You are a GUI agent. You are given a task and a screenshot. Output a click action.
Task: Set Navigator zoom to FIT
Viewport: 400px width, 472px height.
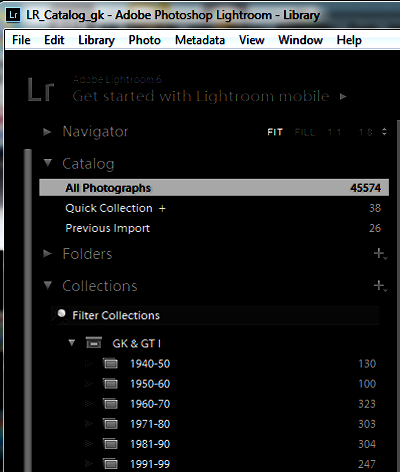275,132
